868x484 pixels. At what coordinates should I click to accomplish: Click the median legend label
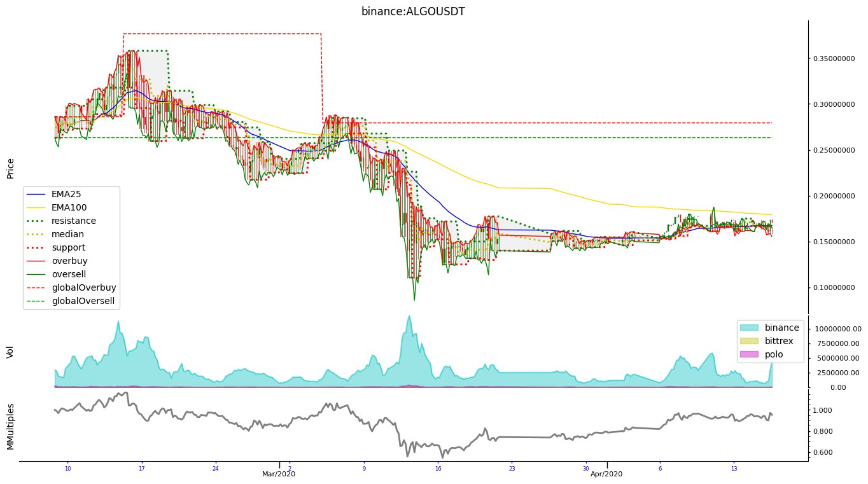point(67,233)
